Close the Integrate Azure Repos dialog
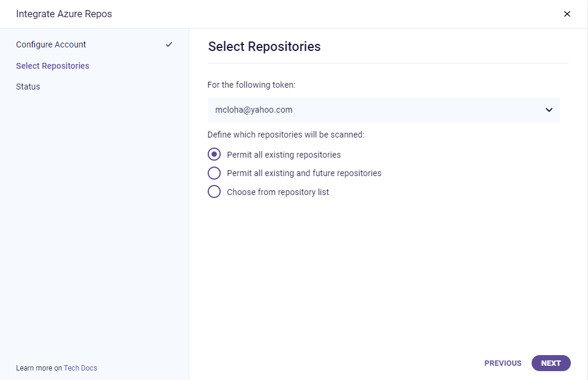This screenshot has width=588, height=380. [x=567, y=14]
